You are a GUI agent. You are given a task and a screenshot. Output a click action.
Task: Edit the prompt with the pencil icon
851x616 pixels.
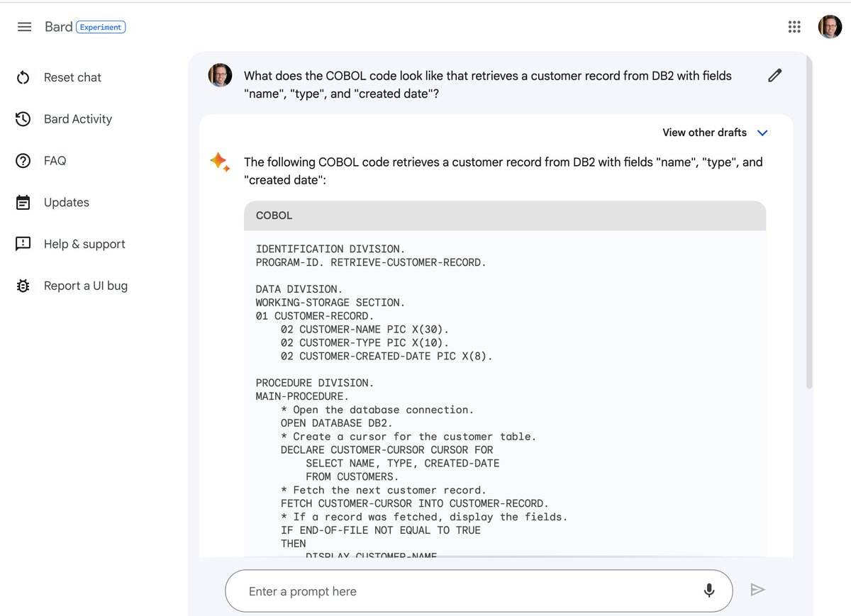(774, 75)
